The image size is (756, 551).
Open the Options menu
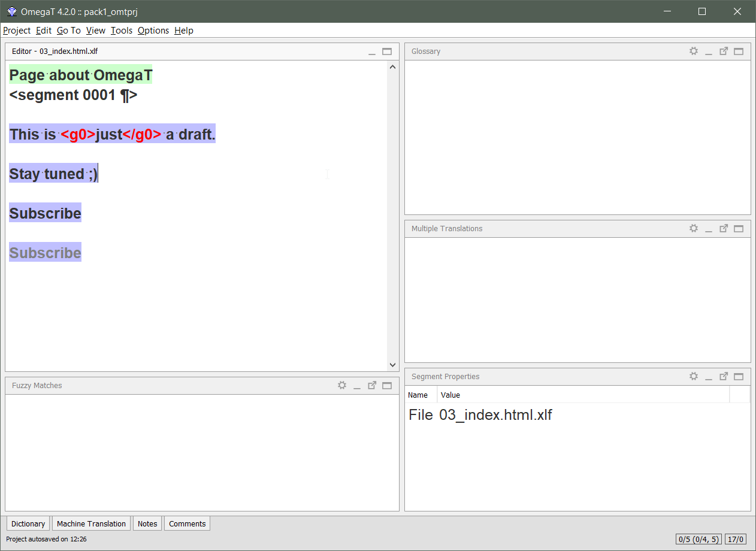pyautogui.click(x=153, y=31)
